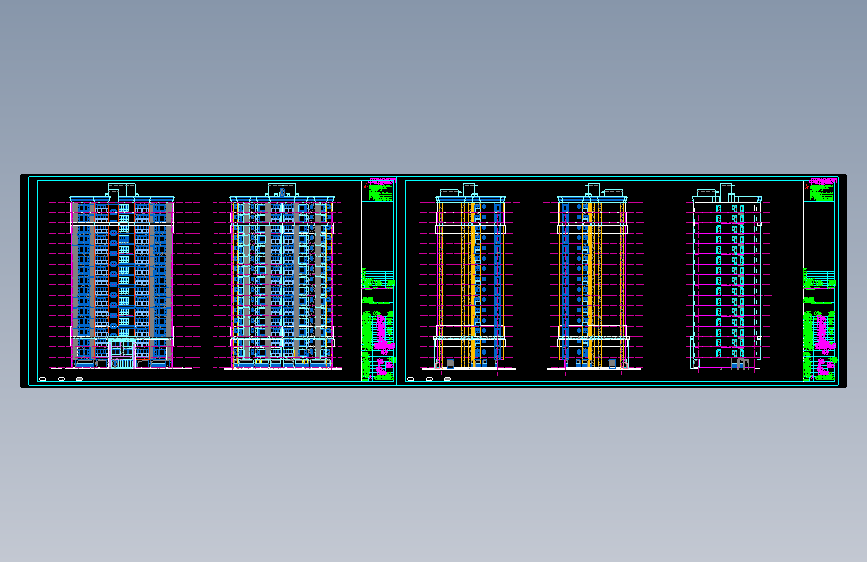Select the left side elevation with orange strips in the second sheet
This screenshot has height=562, width=867.
coord(470,276)
